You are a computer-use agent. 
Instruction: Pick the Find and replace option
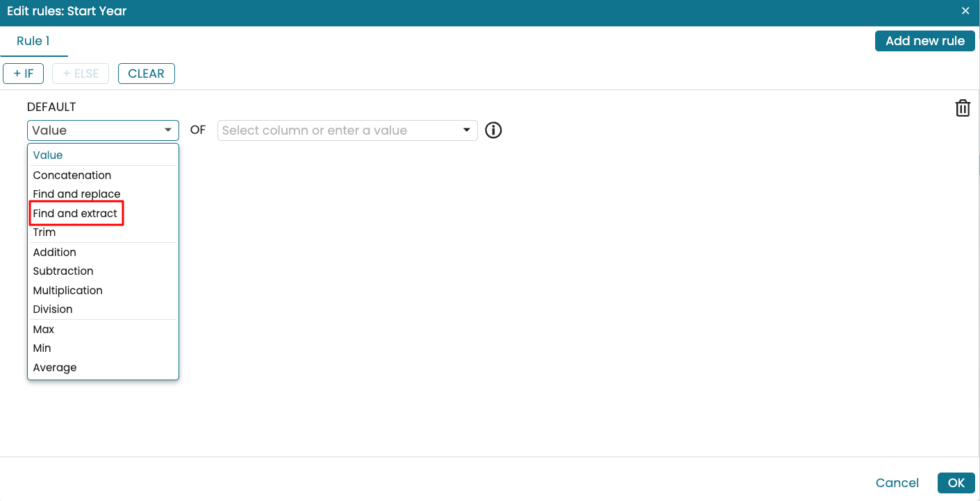pos(76,194)
